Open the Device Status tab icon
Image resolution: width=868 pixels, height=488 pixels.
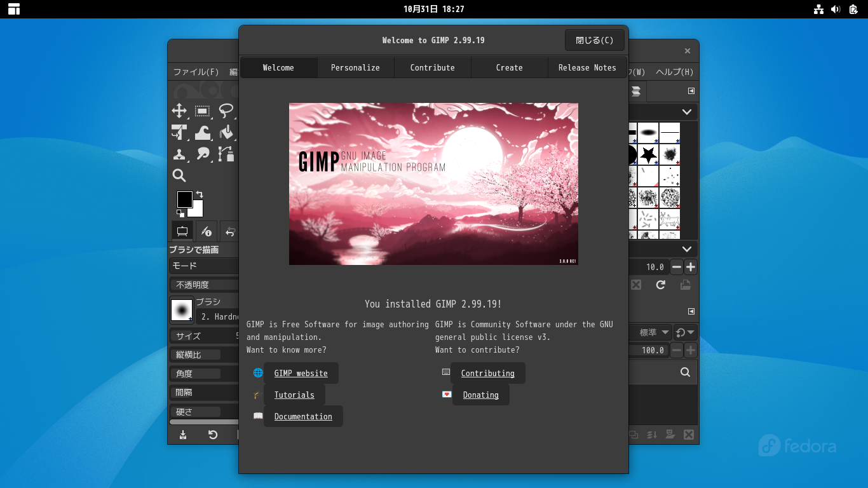coord(206,231)
